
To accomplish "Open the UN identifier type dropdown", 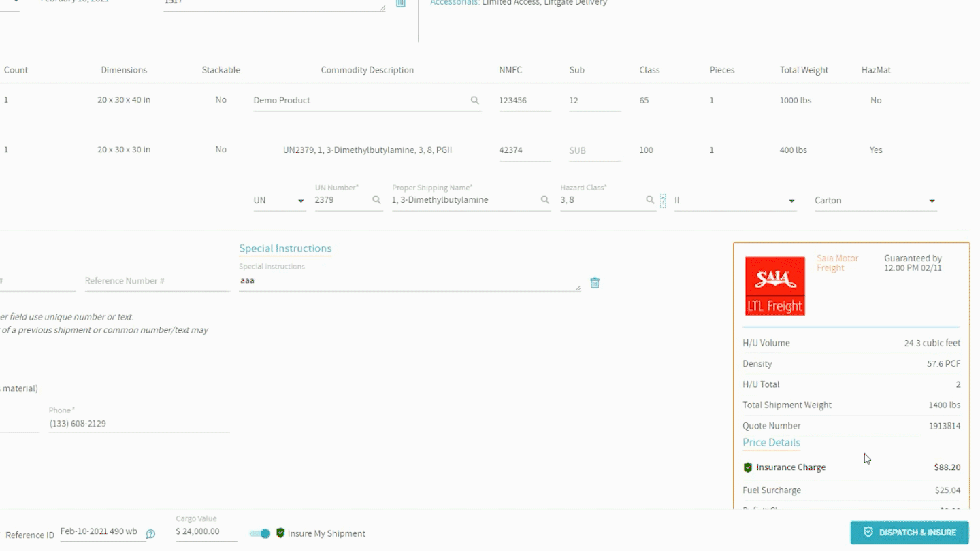I will pyautogui.click(x=280, y=201).
